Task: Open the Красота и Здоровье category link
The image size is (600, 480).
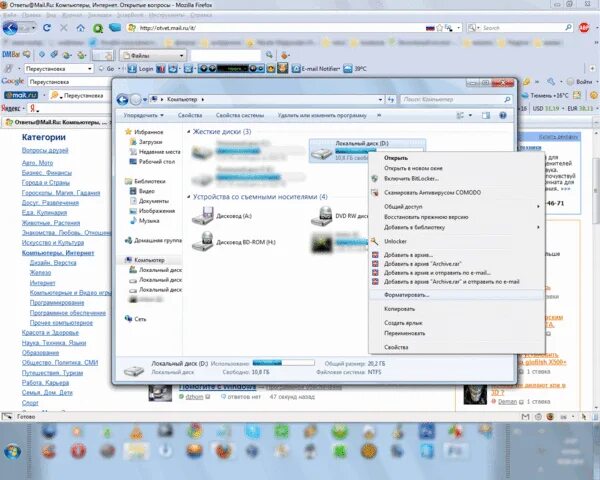Action: coord(50,333)
